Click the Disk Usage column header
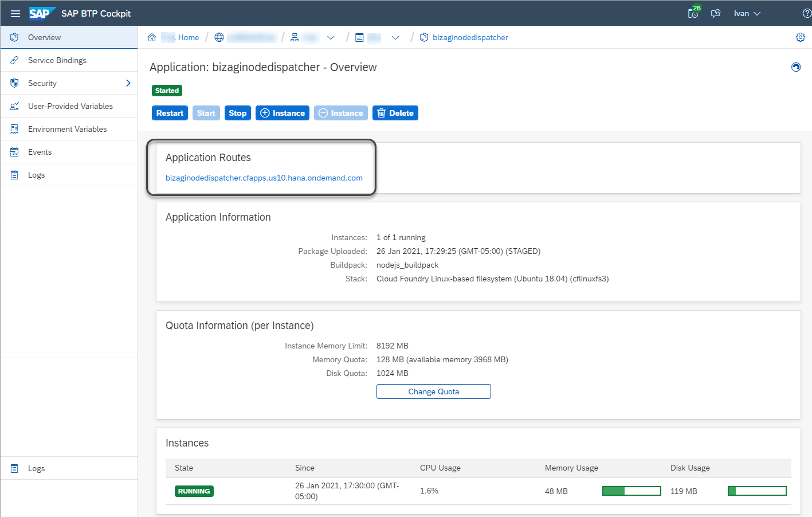 (690, 468)
